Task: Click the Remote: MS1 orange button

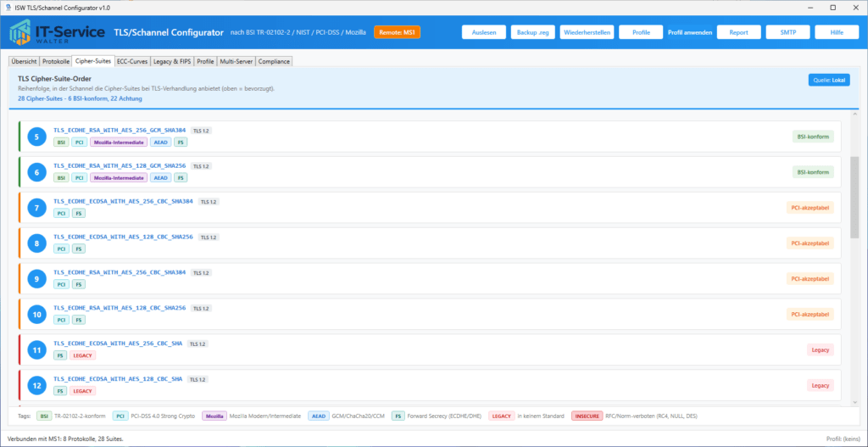Action: 397,32
